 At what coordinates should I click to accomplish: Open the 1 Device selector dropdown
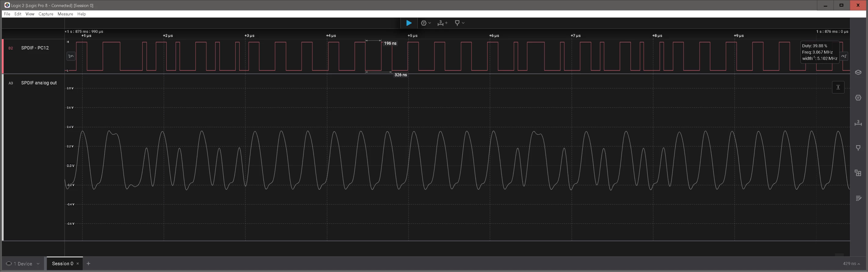(23, 263)
